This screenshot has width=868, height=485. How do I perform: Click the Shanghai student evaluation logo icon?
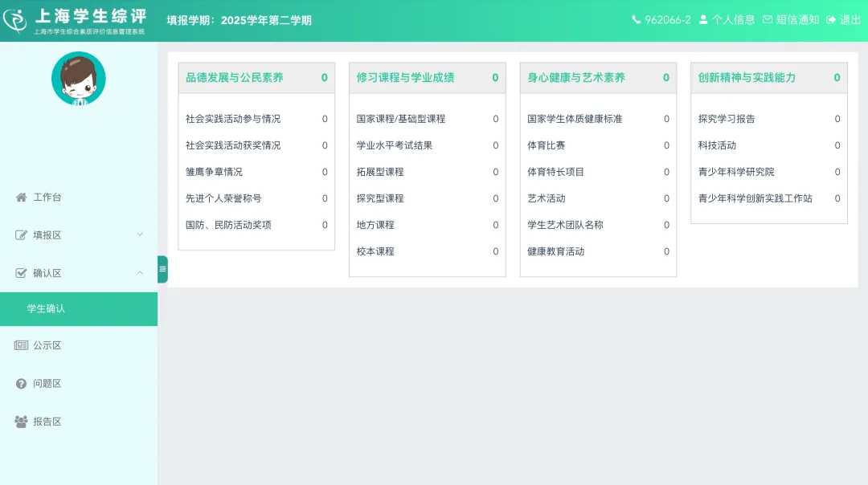(x=15, y=20)
